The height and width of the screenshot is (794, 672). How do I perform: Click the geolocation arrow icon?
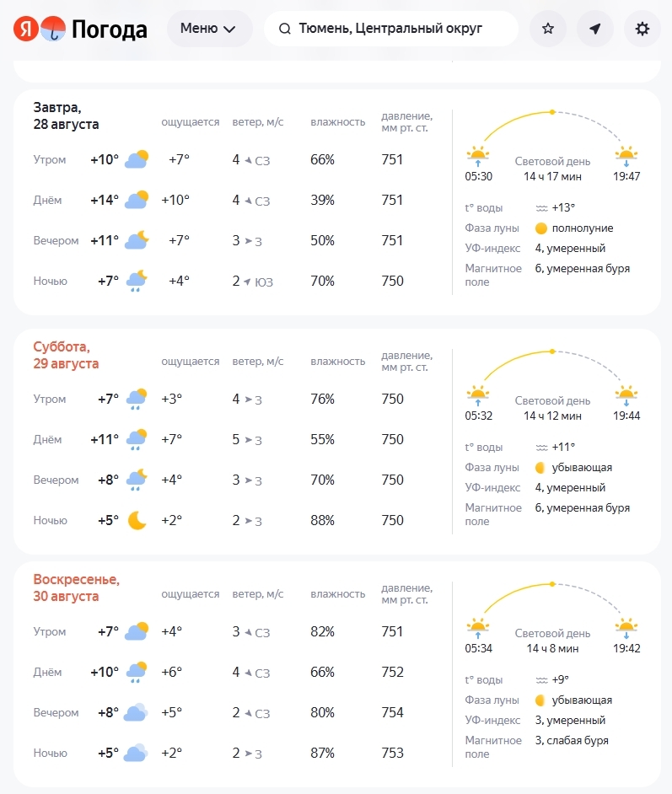pos(595,29)
